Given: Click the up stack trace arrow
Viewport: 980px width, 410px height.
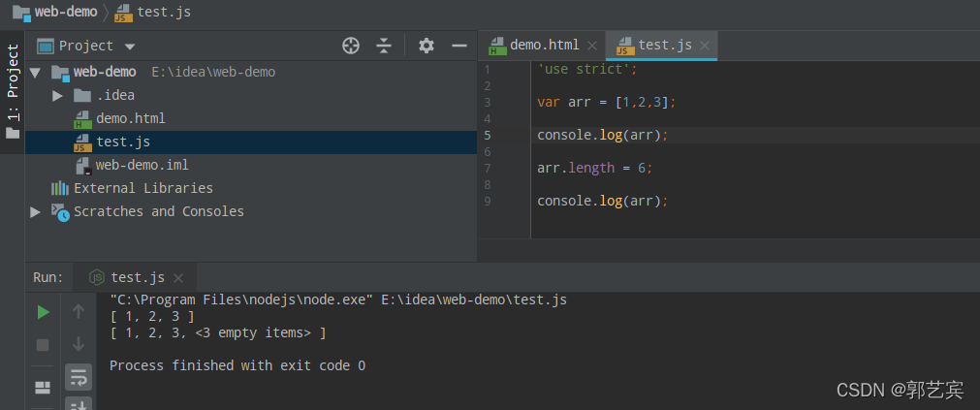Looking at the screenshot, I should 79,311.
